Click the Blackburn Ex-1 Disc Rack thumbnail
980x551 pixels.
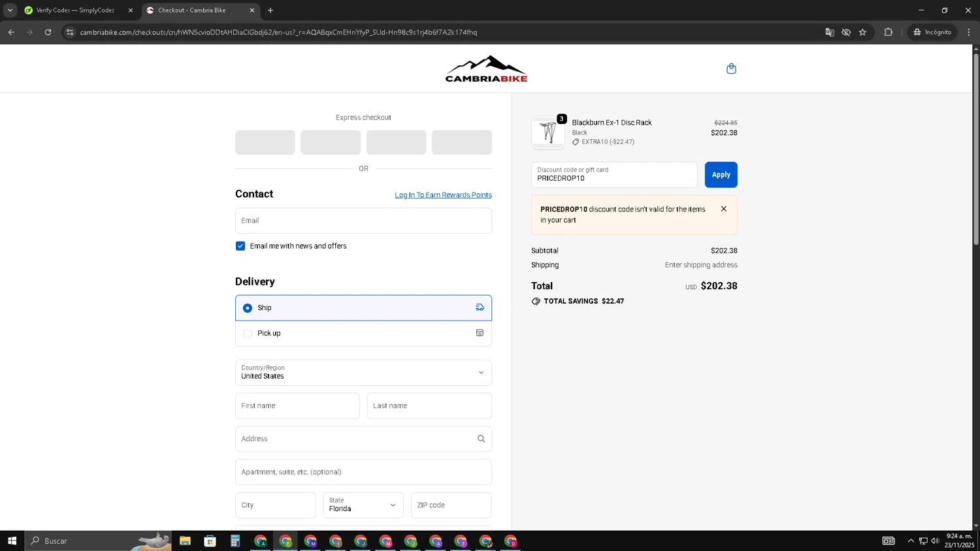coord(548,133)
